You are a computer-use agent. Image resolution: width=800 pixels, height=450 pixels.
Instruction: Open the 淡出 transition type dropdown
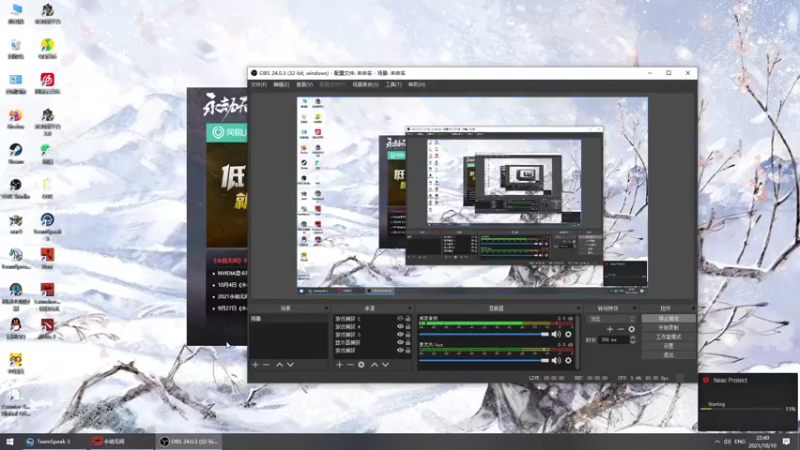612,319
